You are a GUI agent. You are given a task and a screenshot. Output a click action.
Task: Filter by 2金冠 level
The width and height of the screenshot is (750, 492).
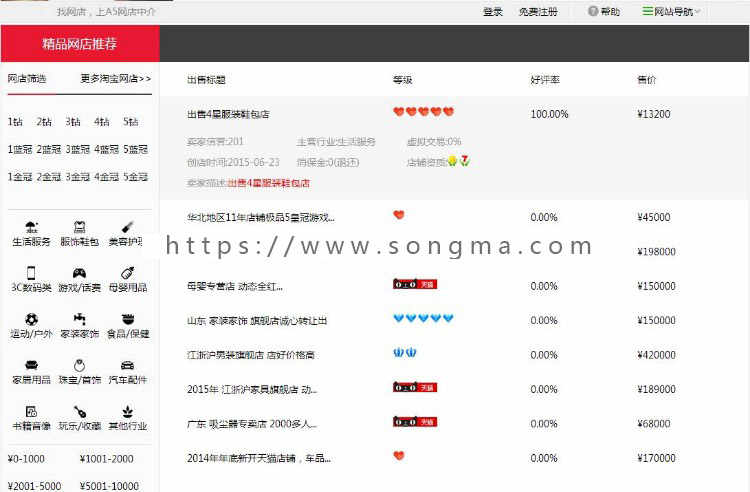49,177
